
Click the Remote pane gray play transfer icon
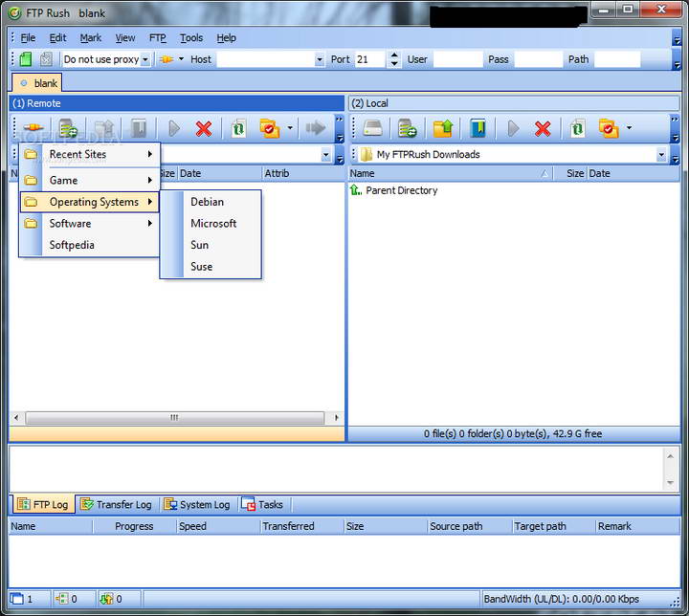[174, 129]
